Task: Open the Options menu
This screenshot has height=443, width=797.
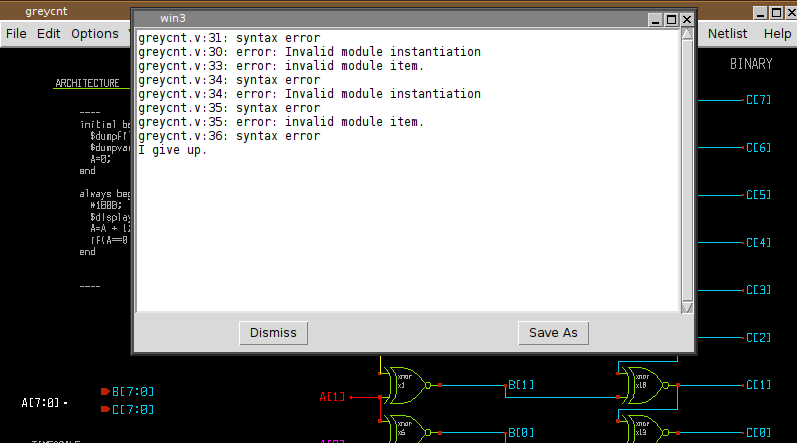Action: [x=95, y=33]
